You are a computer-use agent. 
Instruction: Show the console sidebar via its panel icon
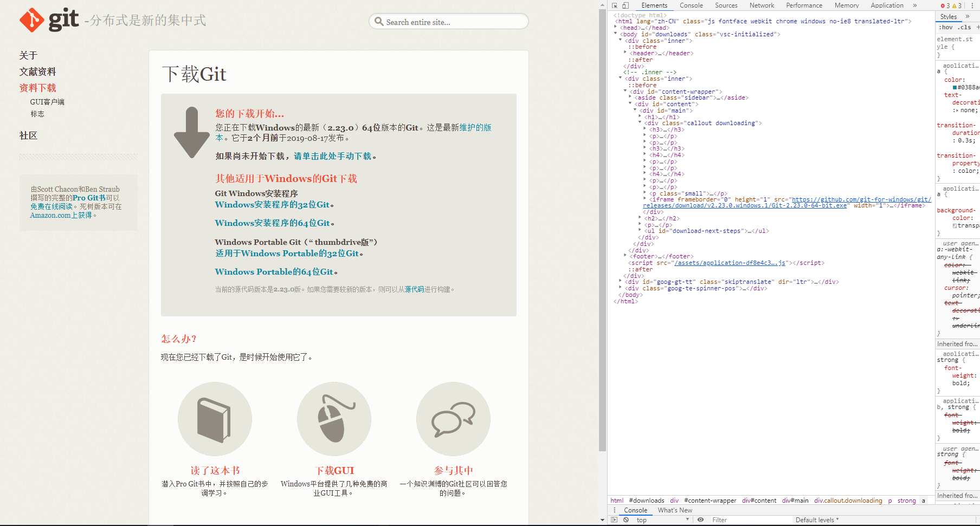pyautogui.click(x=615, y=519)
